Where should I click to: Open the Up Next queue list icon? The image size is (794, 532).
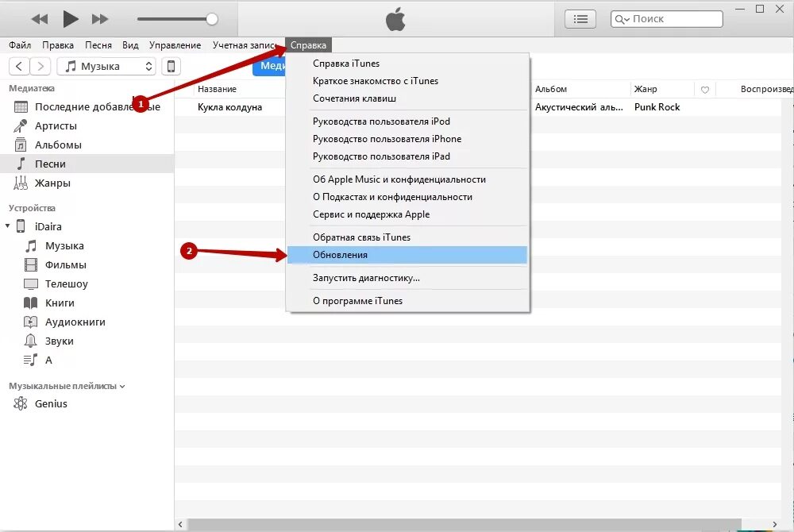(x=580, y=18)
